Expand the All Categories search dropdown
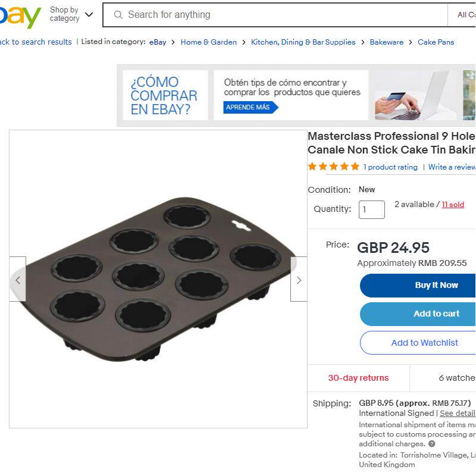This screenshot has width=476, height=476. click(x=465, y=15)
